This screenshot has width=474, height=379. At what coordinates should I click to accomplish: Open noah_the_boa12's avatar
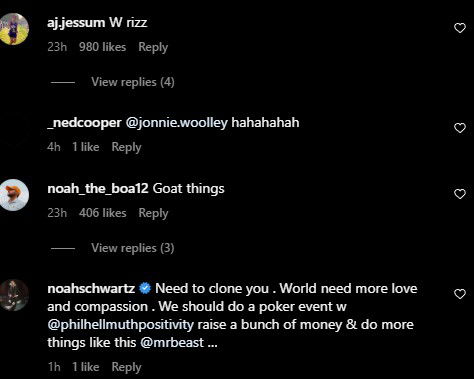click(13, 195)
